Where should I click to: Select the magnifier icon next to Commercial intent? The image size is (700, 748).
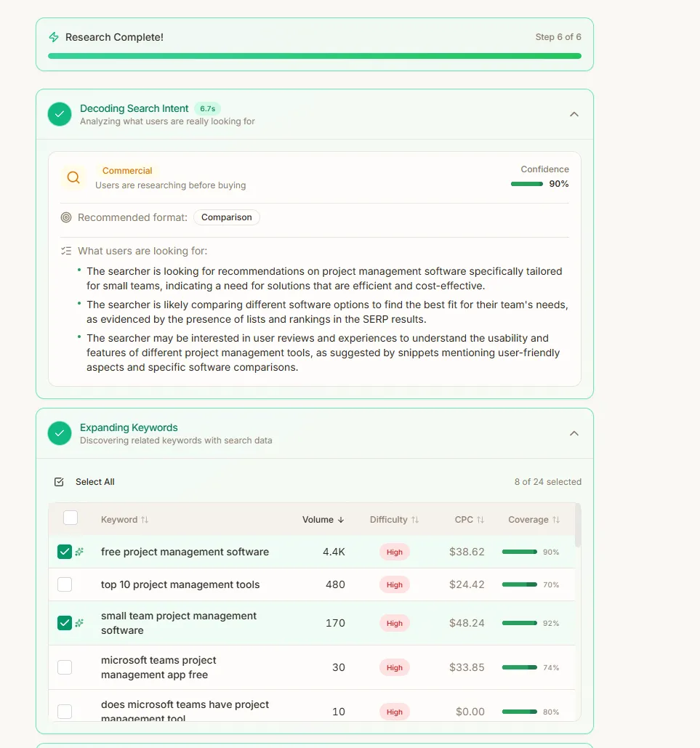pos(72,177)
